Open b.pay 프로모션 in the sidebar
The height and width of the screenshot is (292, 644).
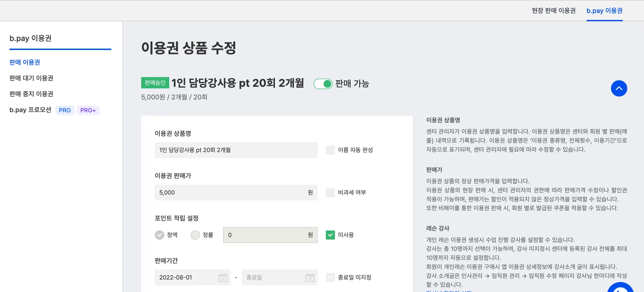coord(30,110)
